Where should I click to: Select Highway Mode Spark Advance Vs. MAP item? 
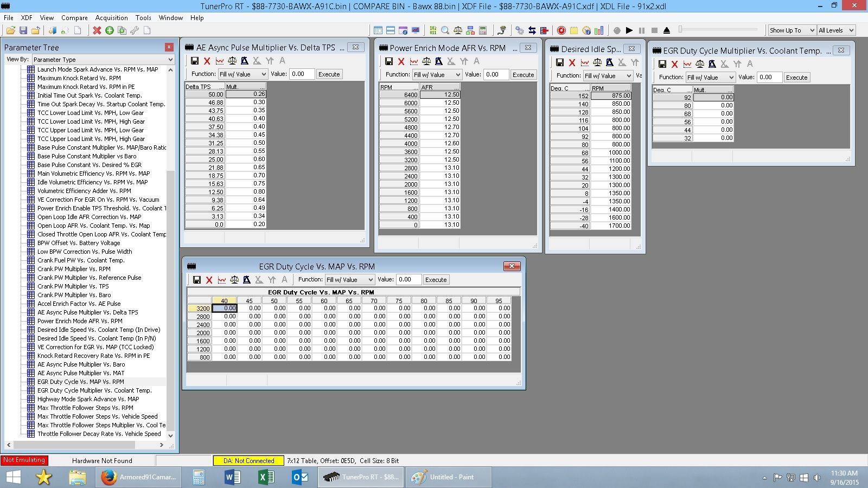tap(88, 399)
